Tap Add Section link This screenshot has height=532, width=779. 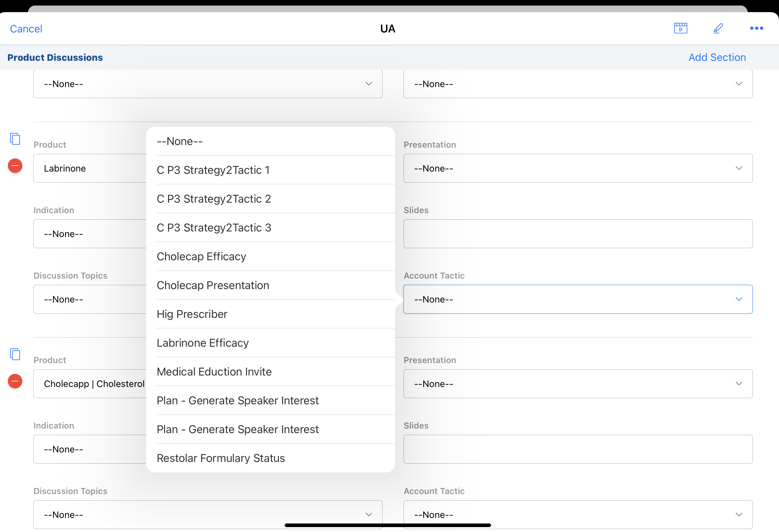[717, 57]
